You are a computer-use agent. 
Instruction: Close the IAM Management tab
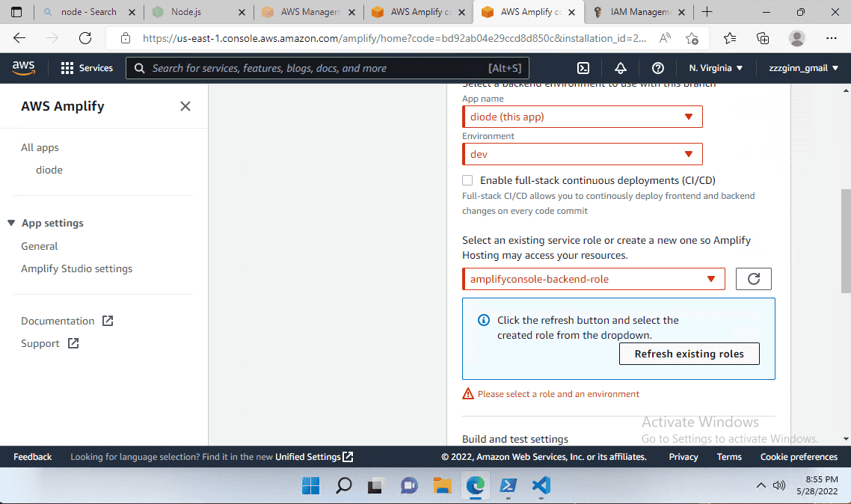(x=682, y=12)
